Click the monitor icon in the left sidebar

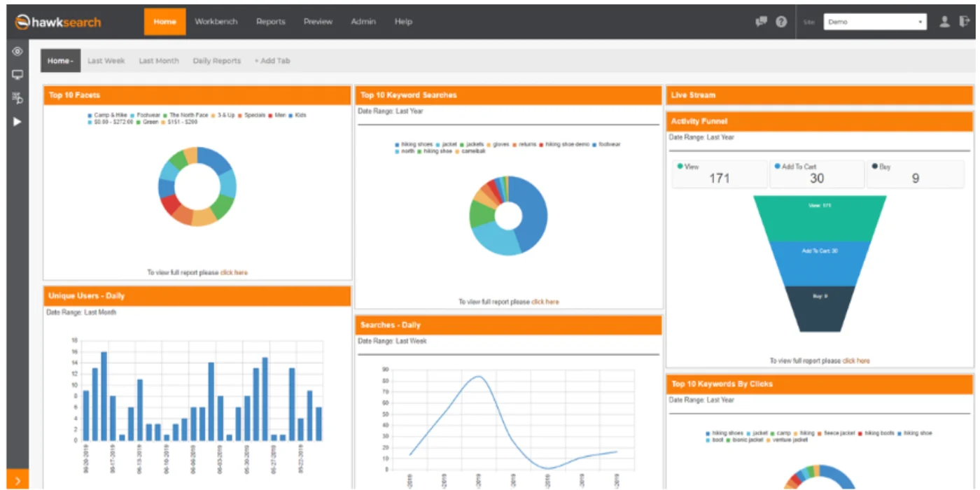coord(17,75)
